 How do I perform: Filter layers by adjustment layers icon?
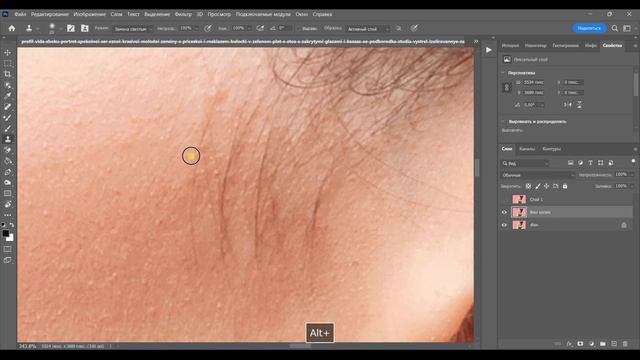pos(580,163)
